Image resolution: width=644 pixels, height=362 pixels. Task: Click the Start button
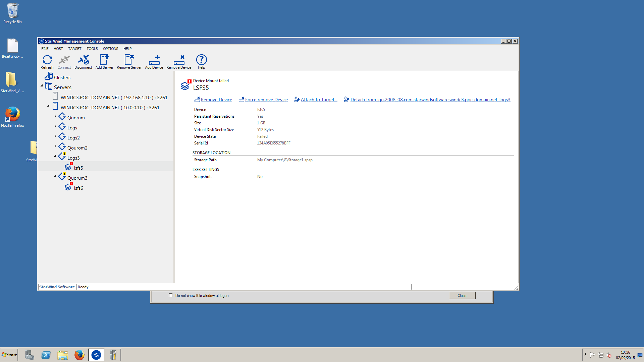[9, 355]
